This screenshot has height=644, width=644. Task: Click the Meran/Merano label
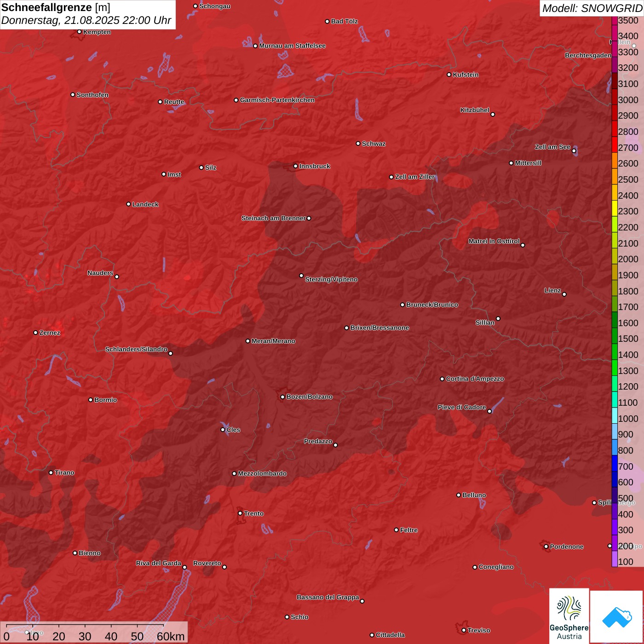(273, 341)
